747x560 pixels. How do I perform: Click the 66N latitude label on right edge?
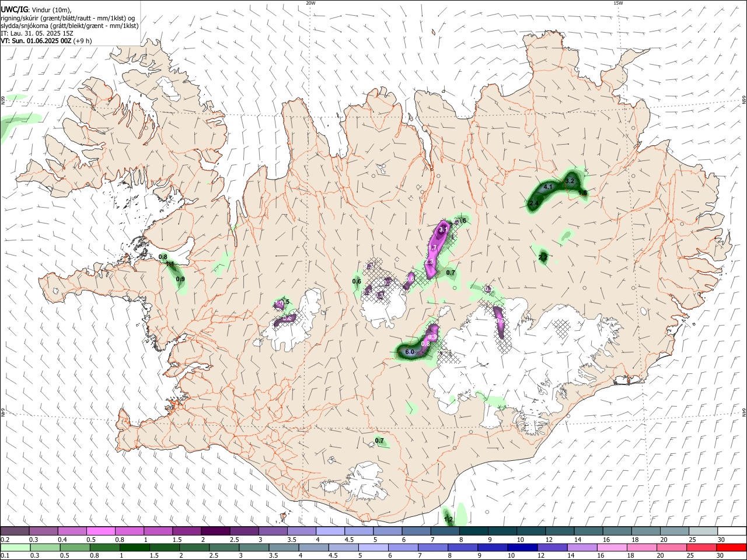click(x=744, y=100)
